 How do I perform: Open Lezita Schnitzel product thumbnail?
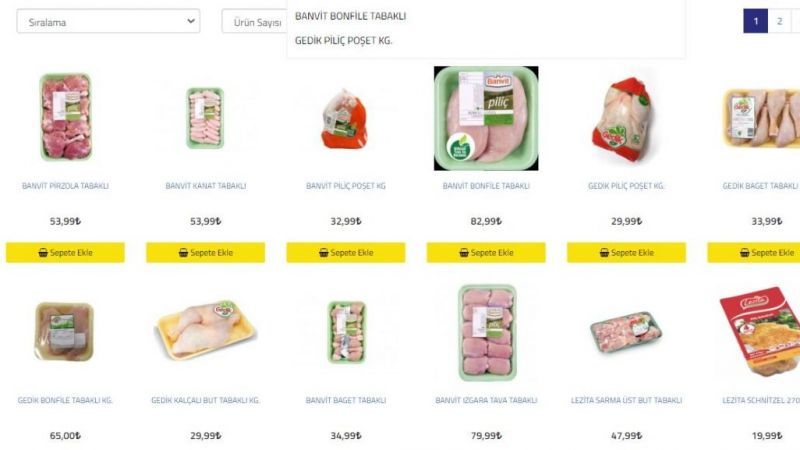(x=760, y=332)
